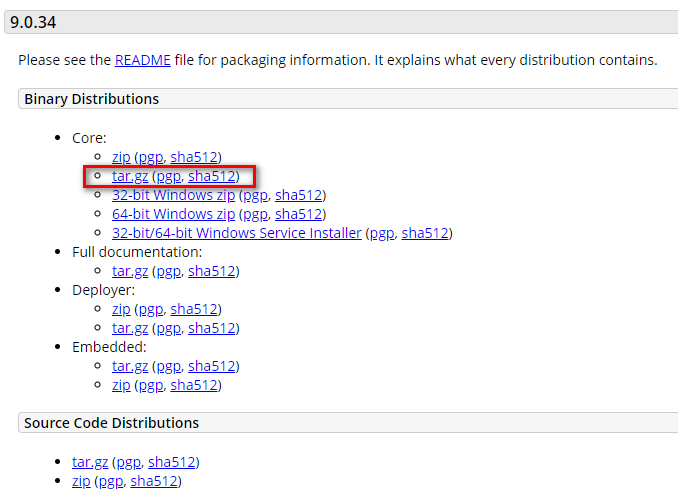Download the Embedded tar.gz
Image resolution: width=678 pixels, height=496 pixels.
[130, 366]
